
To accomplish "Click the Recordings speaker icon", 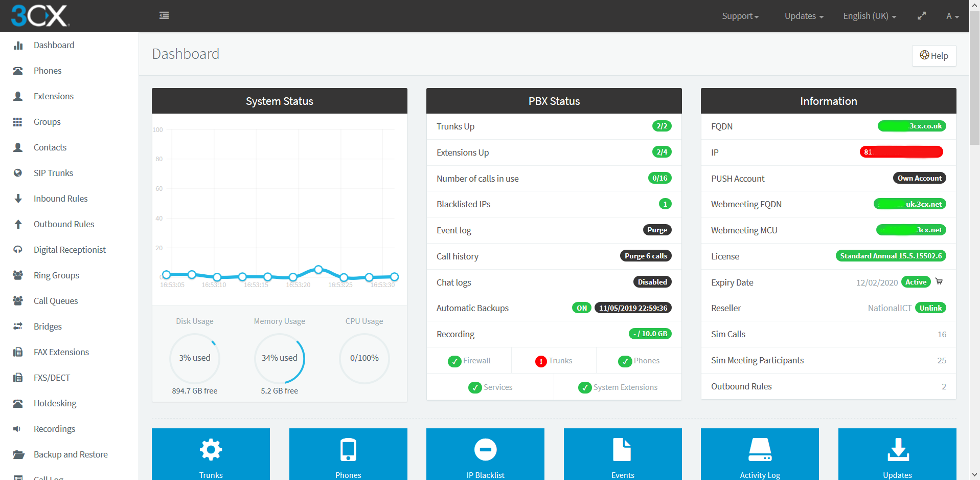I will (17, 429).
